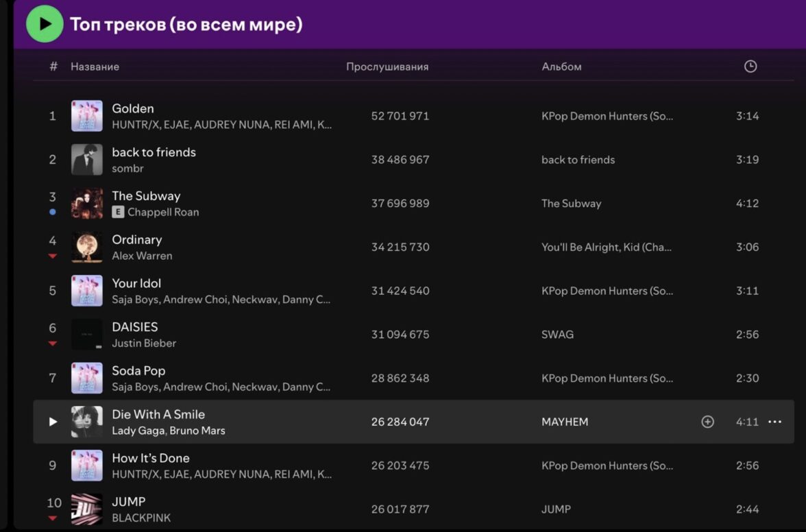Click the Ordinary moon cover art

coord(87,247)
